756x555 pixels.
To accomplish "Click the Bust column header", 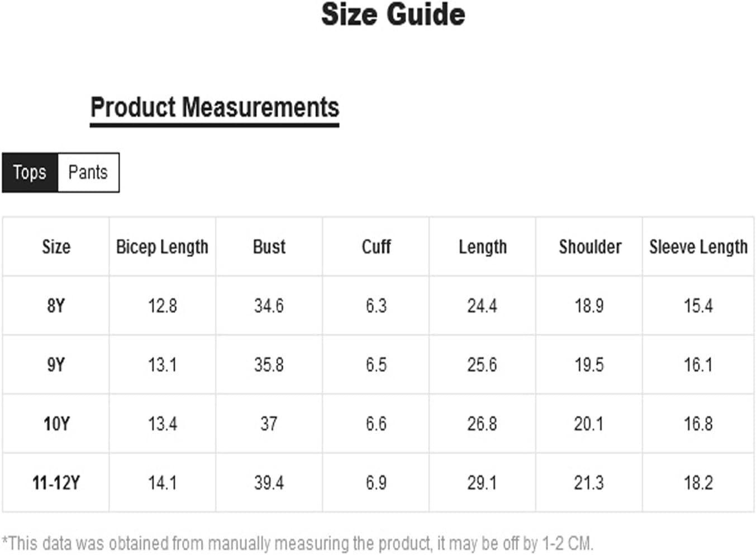I will pos(269,246).
